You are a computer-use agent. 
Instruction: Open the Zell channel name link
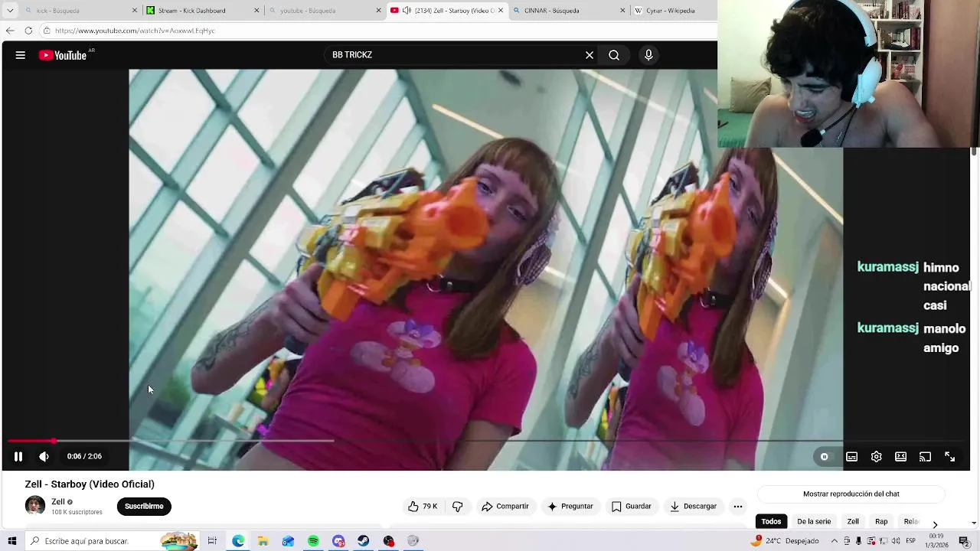pos(58,502)
